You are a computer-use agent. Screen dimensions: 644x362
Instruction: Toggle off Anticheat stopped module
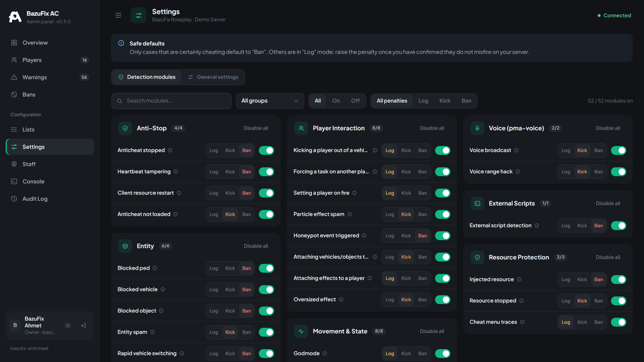(x=266, y=150)
